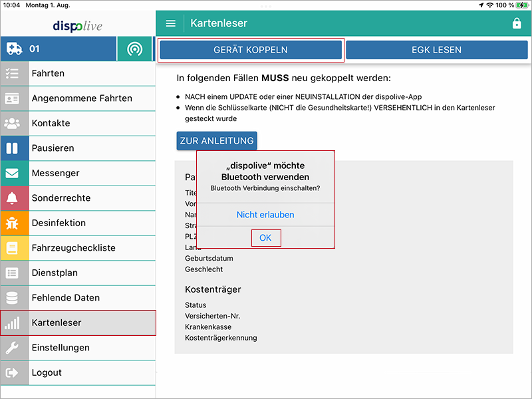Tap the Versicherten-Nr. field label
The image size is (532, 399).
click(x=212, y=317)
